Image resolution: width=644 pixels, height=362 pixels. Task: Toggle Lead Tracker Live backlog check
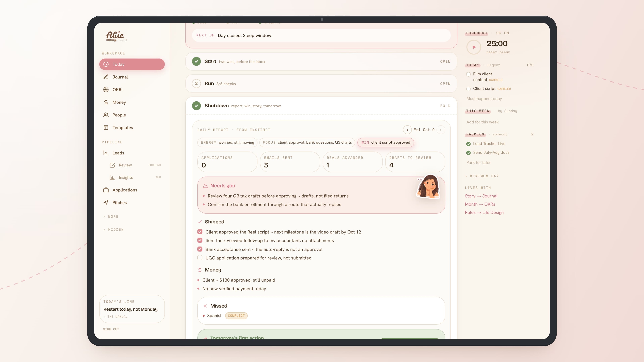point(469,144)
